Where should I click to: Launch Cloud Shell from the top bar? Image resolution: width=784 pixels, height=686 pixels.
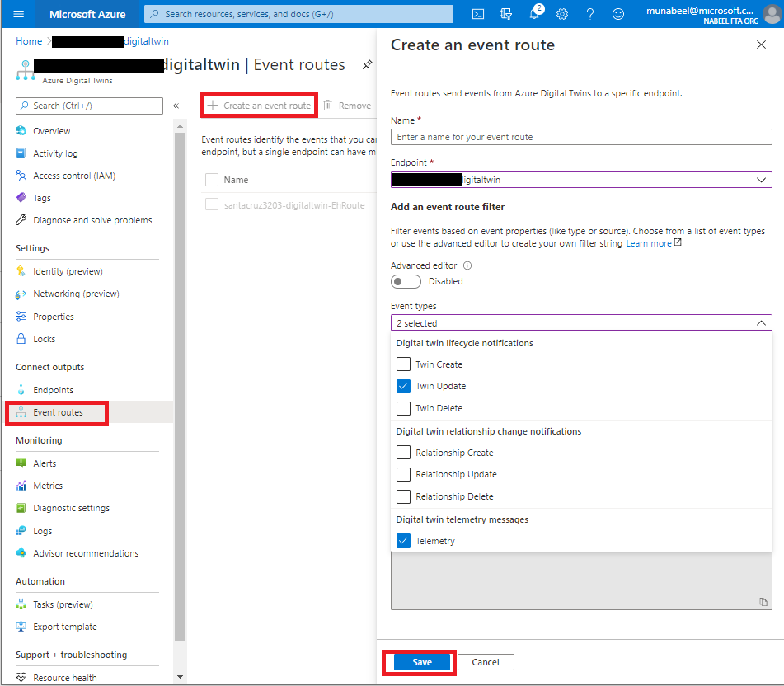click(478, 14)
